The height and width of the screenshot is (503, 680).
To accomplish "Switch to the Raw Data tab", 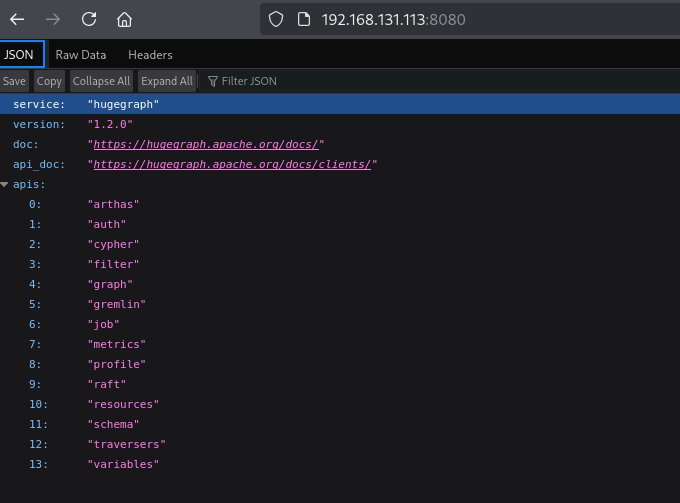I will click(81, 55).
